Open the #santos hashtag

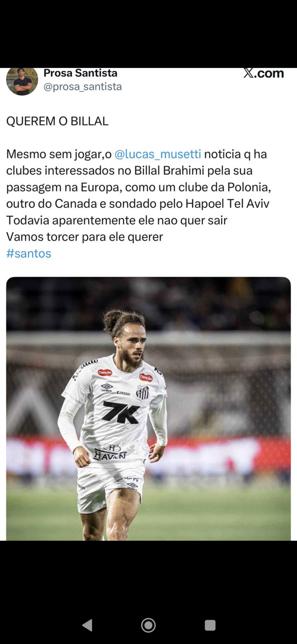(x=29, y=253)
